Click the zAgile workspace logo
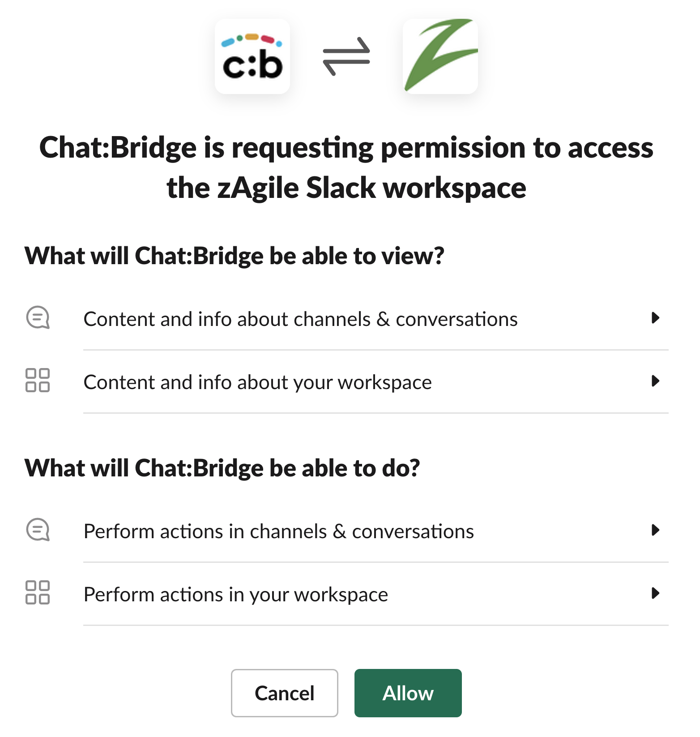Viewport: 700px width, 737px height. click(440, 56)
